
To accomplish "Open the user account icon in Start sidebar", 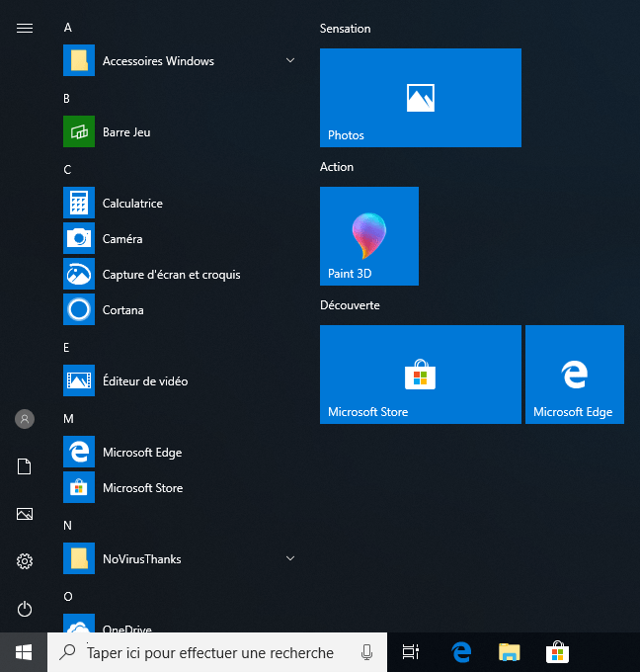I will pyautogui.click(x=25, y=419).
